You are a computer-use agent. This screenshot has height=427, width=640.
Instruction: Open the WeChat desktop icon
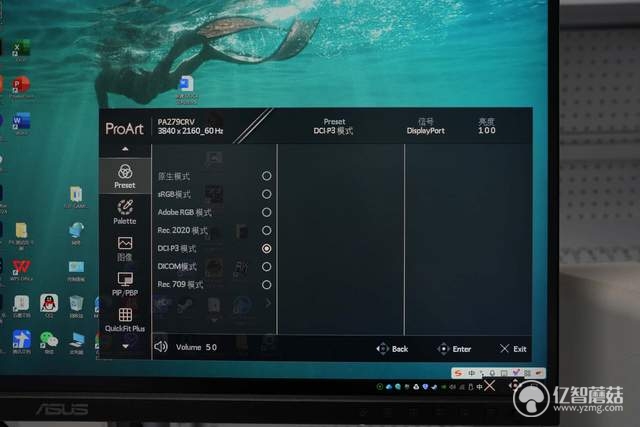click(49, 341)
